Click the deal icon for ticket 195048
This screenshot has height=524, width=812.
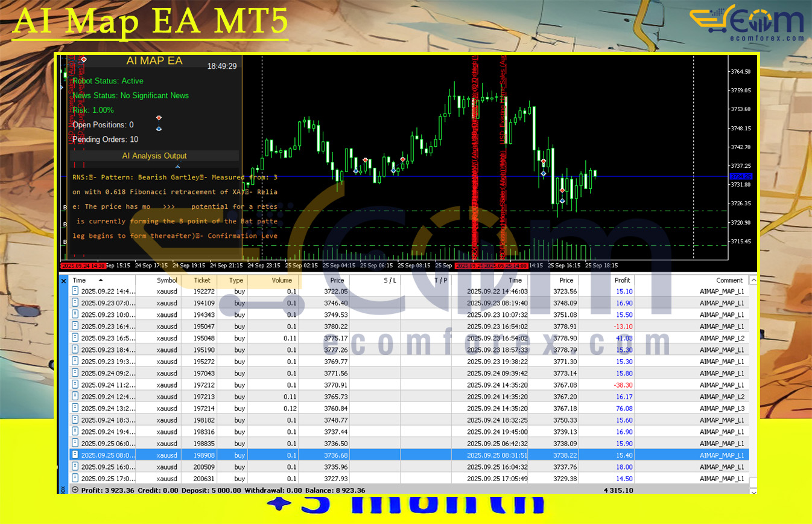point(75,338)
